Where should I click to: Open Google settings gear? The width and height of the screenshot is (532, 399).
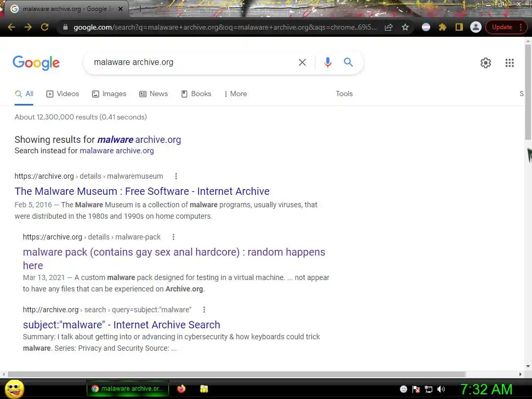point(486,63)
